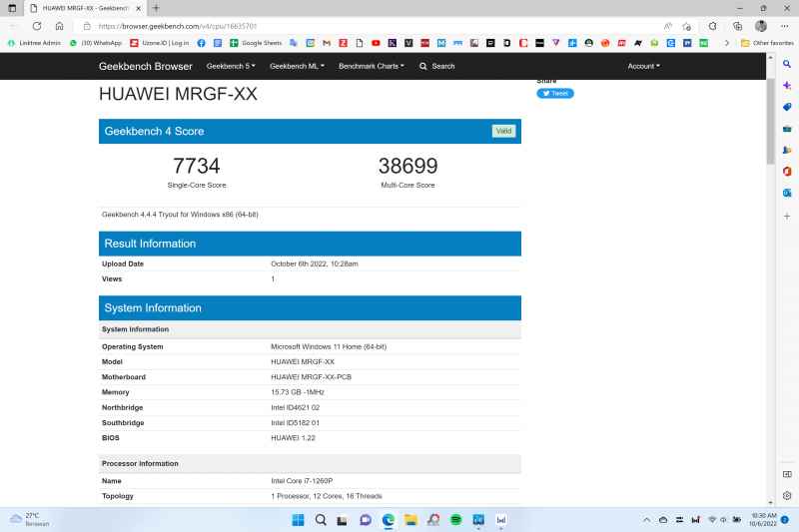Image resolution: width=799 pixels, height=532 pixels.
Task: Select the HUAWEI MRGF-XX browser tab
Action: point(85,8)
